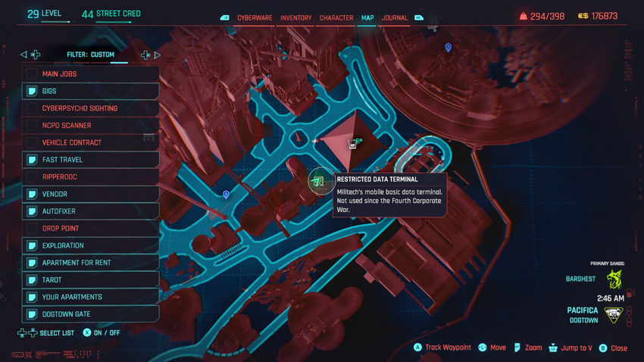Viewport: 644px width, 362px height.
Task: Switch to previous filter with left arrow
Action: [x=23, y=55]
